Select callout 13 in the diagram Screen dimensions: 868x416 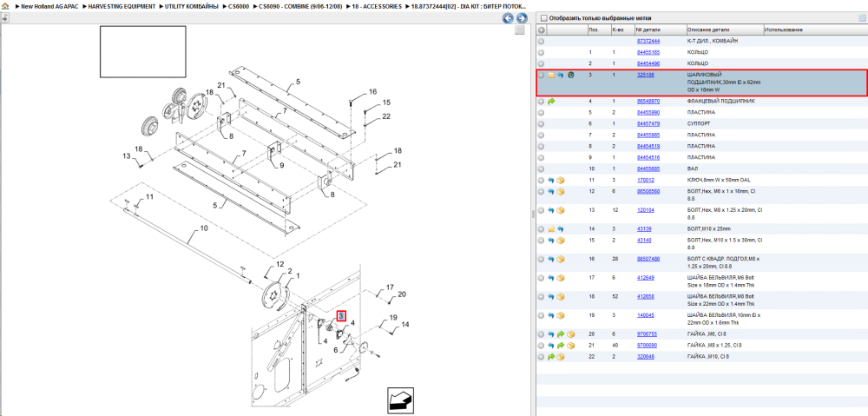pyautogui.click(x=127, y=156)
